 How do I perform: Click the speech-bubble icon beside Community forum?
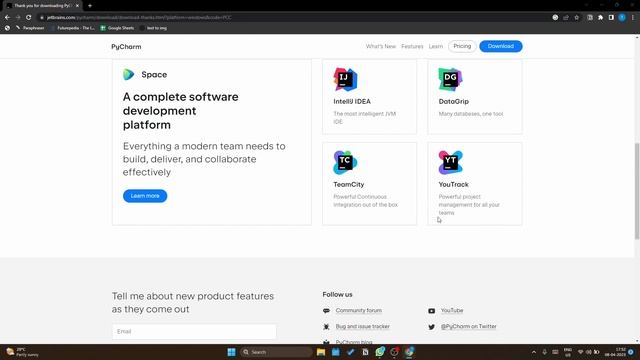click(x=326, y=311)
